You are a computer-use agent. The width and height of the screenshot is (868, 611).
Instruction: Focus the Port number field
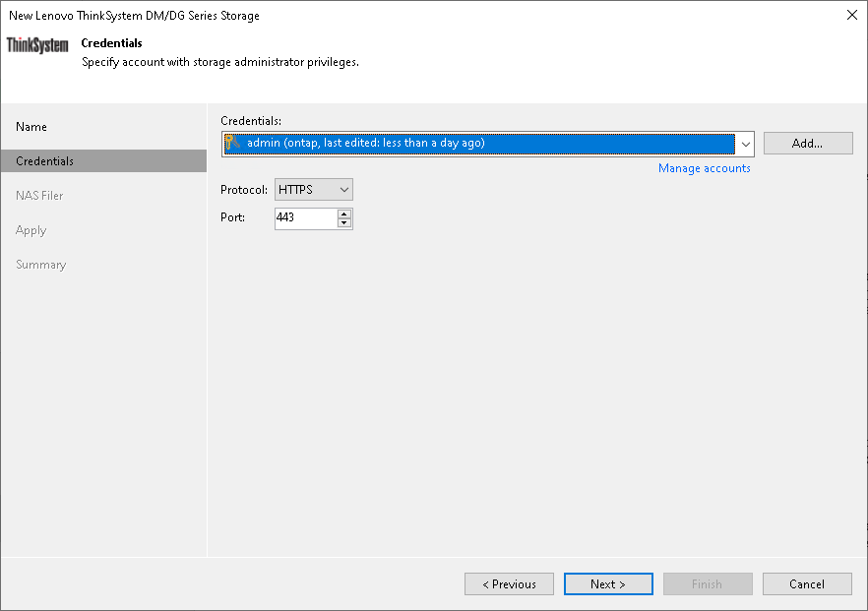(305, 218)
